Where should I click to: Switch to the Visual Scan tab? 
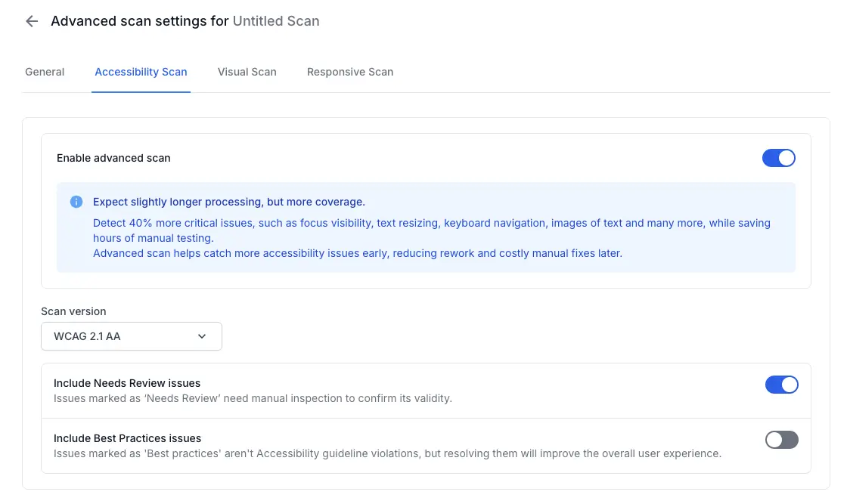tap(247, 72)
